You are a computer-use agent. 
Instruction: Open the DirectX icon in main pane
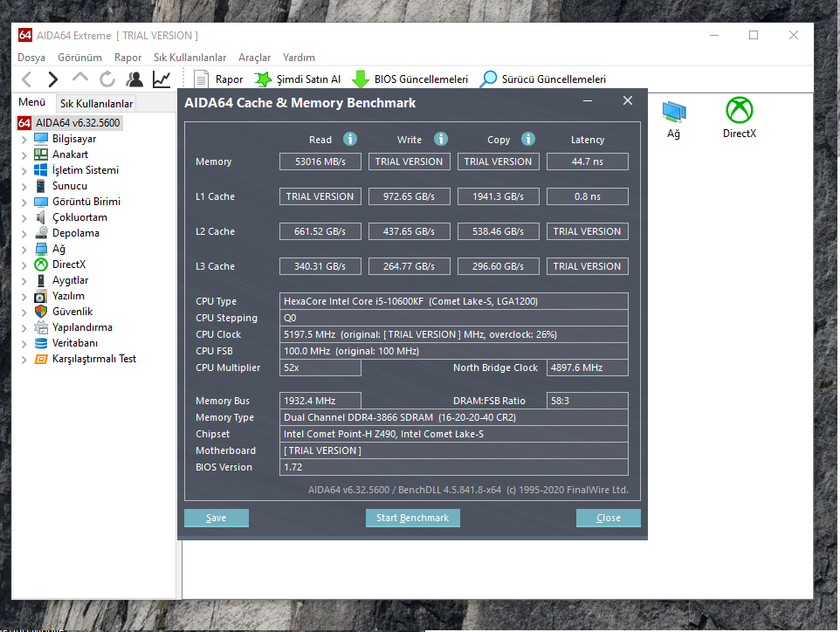coord(739,118)
